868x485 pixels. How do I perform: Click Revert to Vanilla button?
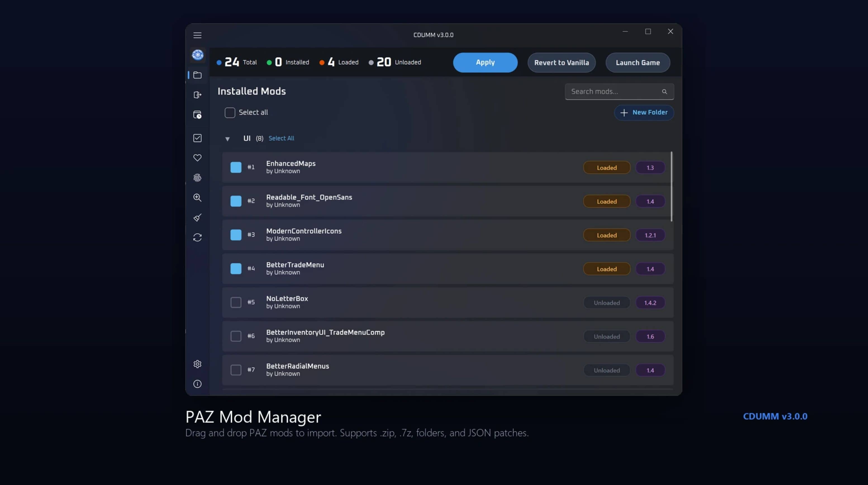[x=561, y=63]
